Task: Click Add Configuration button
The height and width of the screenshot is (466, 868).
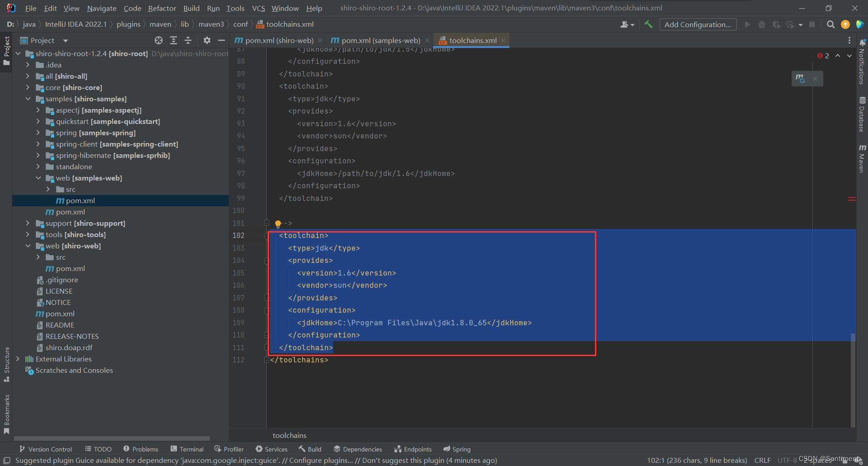Action: (x=698, y=24)
